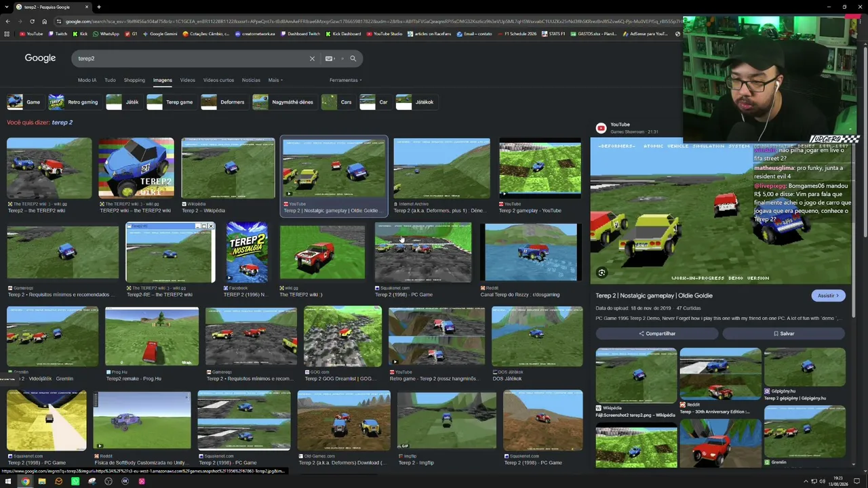Open the F1 Schedule 2026 bookmark
This screenshot has height=488, width=868.
[516, 34]
